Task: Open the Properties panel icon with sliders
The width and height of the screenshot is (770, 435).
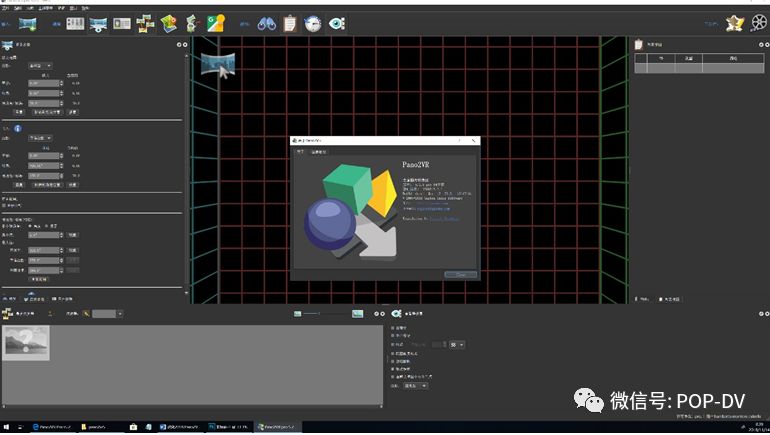Action: (75, 24)
